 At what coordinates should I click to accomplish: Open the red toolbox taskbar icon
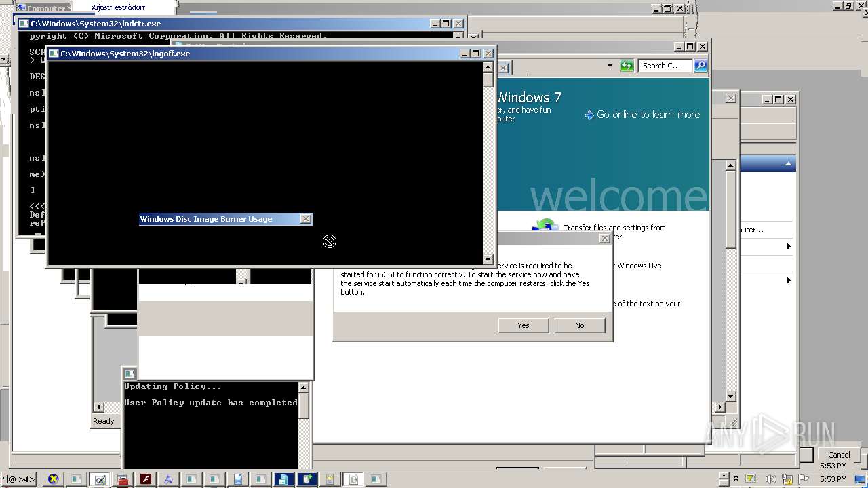[123, 479]
